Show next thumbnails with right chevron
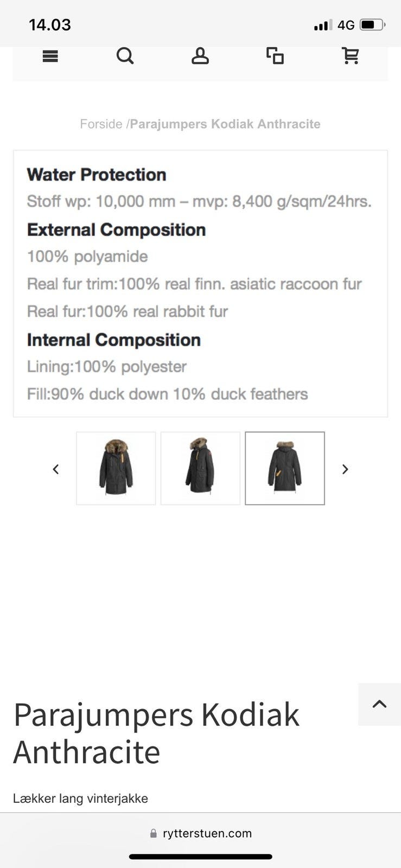 pyautogui.click(x=345, y=469)
